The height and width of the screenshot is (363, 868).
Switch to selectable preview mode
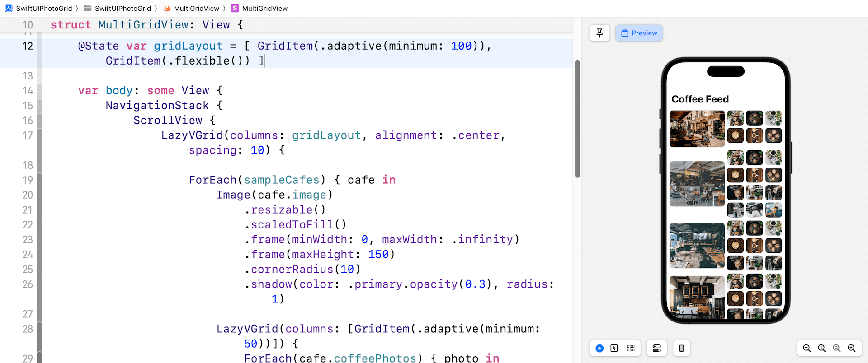[x=614, y=348]
